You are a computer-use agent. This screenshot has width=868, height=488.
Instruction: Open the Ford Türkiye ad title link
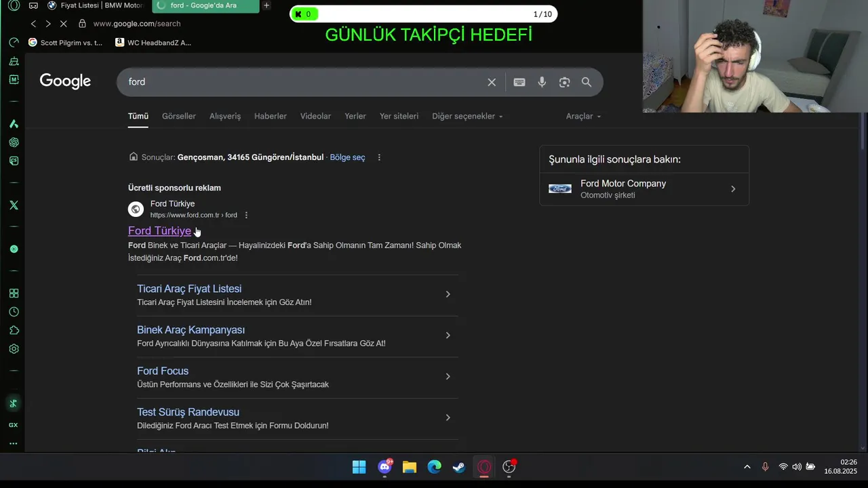click(159, 230)
